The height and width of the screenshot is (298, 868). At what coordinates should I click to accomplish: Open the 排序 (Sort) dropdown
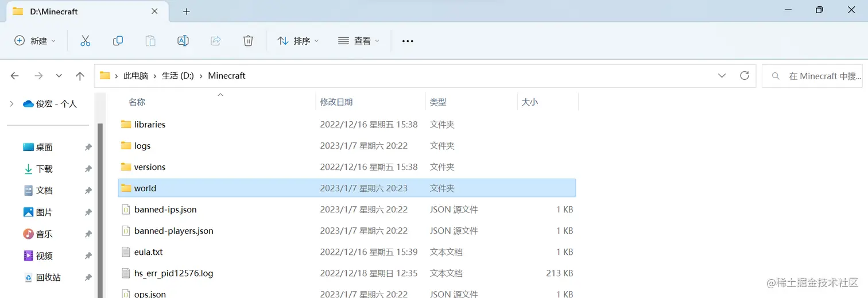click(x=298, y=41)
